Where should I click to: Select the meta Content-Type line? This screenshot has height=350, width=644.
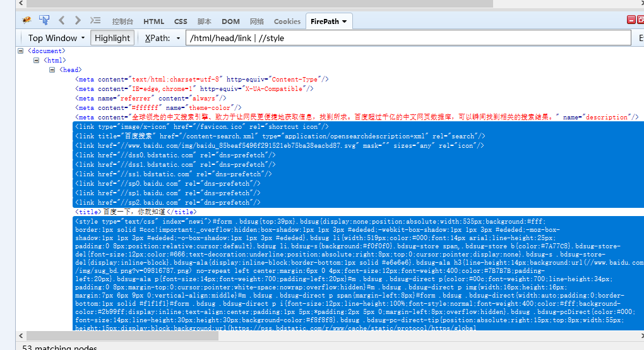click(201, 79)
